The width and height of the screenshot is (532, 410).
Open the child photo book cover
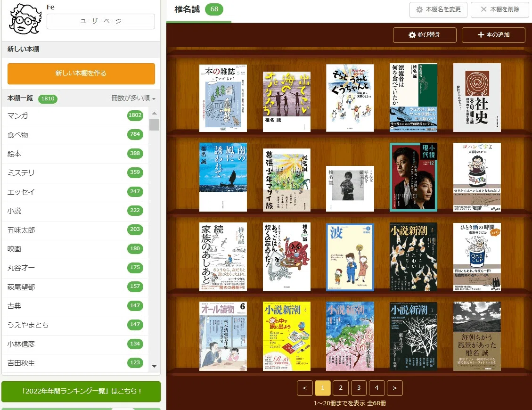click(350, 189)
